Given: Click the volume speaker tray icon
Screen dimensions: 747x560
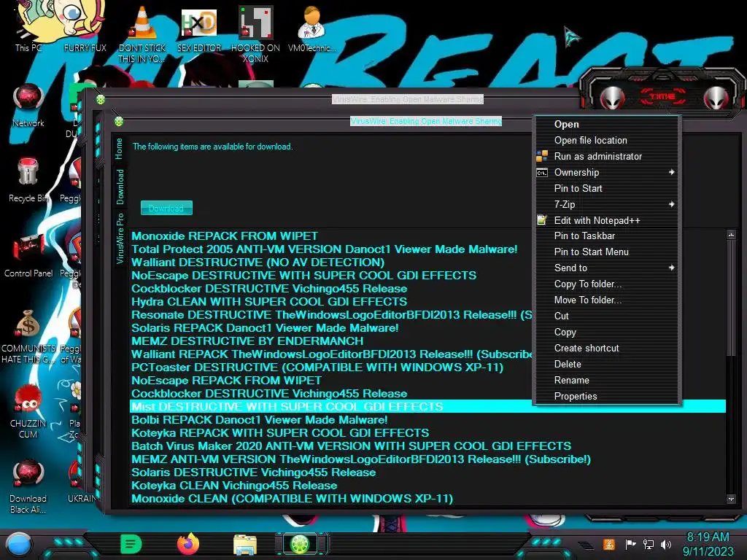Looking at the screenshot, I should [x=666, y=544].
